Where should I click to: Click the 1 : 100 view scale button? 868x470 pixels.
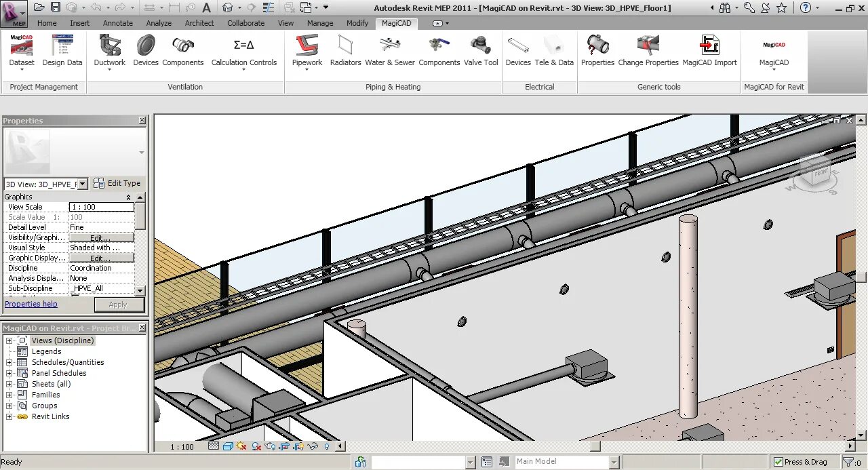pyautogui.click(x=182, y=446)
